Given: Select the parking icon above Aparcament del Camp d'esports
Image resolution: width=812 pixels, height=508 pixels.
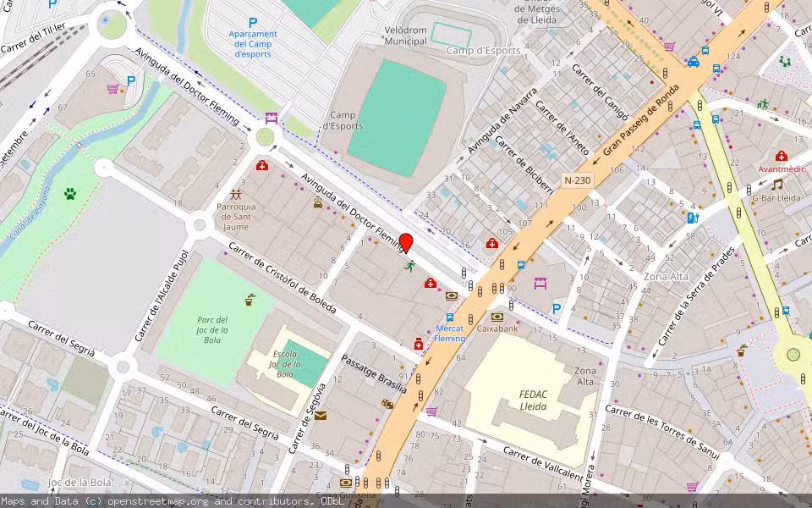Looking at the screenshot, I should point(253,23).
